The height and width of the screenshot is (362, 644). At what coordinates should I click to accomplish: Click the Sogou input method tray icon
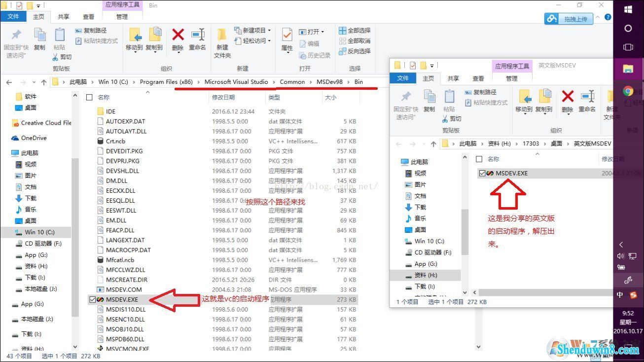coord(634,295)
